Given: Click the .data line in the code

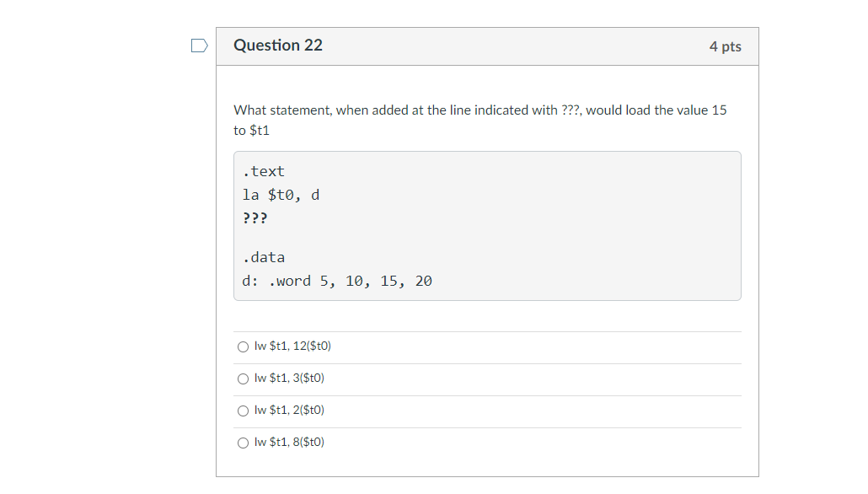Looking at the screenshot, I should [x=265, y=257].
